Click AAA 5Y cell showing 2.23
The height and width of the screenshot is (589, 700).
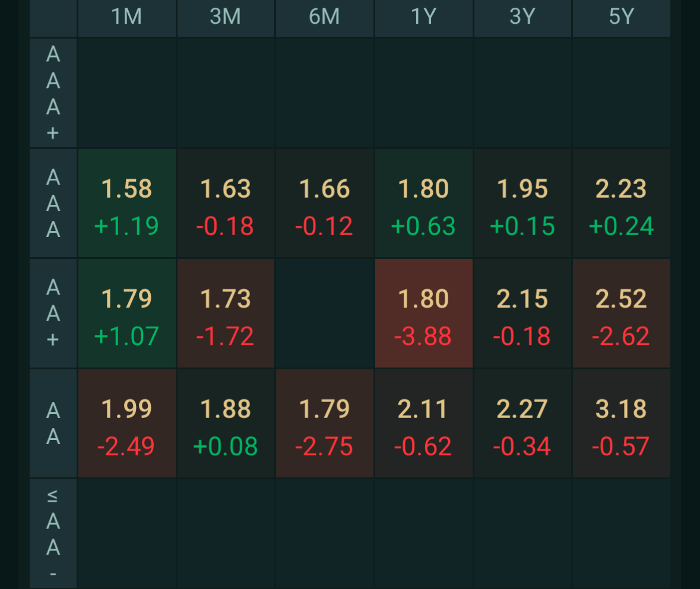coord(621,203)
